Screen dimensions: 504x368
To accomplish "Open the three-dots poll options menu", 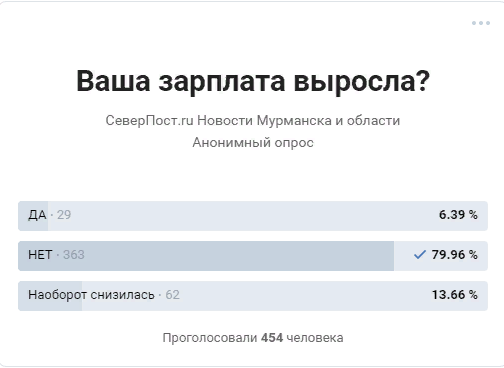I will point(481,23).
